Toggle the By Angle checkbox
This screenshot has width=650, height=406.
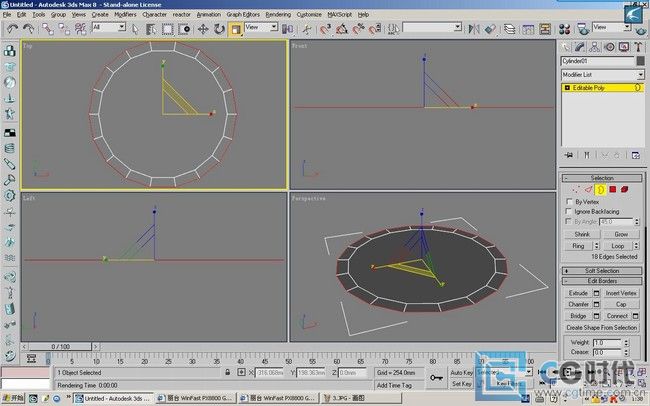[569, 221]
